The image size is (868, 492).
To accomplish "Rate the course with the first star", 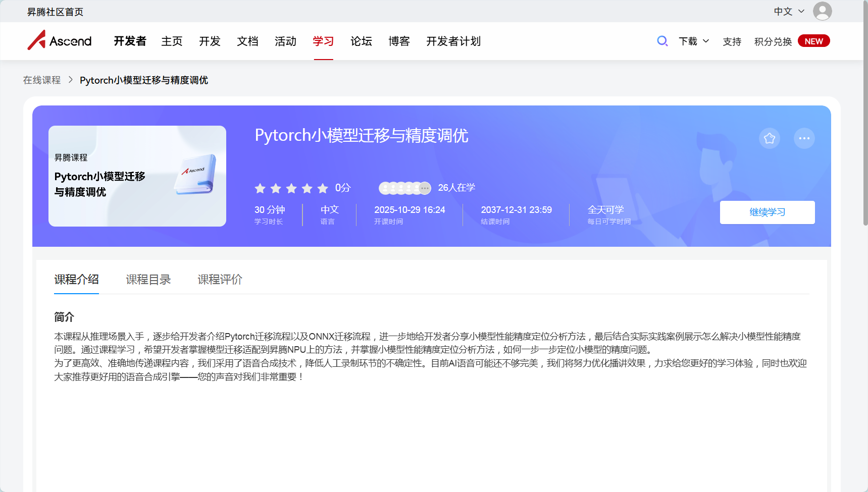I will click(260, 188).
